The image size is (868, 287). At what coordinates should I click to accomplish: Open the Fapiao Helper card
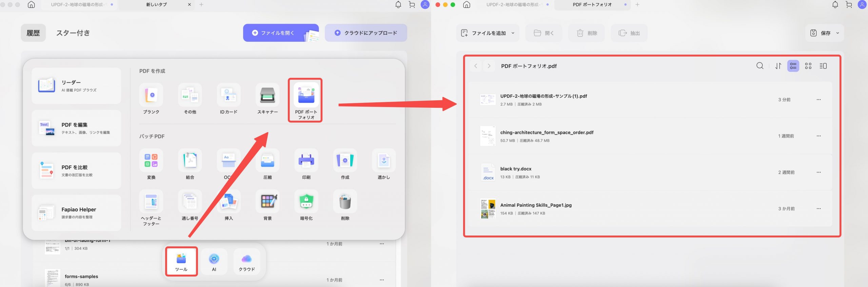coord(76,213)
